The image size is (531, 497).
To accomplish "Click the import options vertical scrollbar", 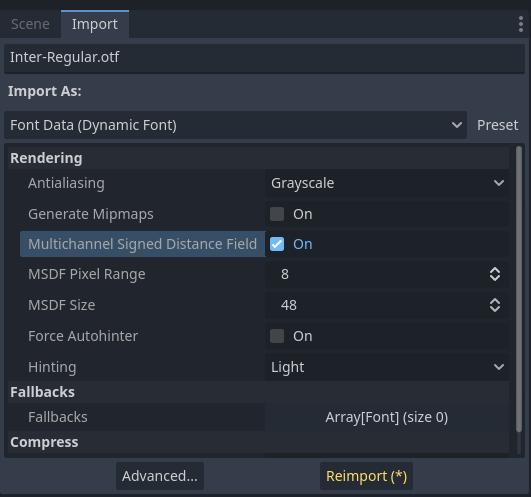I will click(x=519, y=289).
